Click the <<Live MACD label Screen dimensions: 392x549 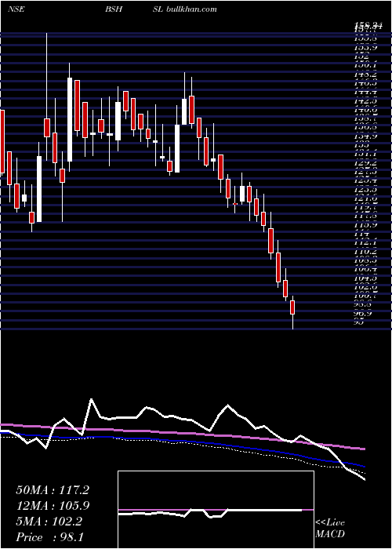click(x=330, y=528)
